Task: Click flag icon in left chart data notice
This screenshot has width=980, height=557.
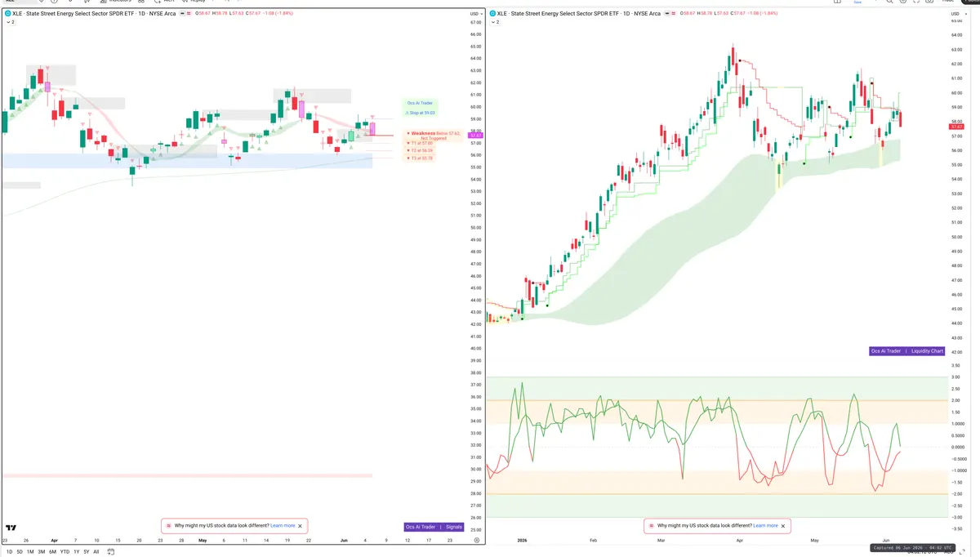Action: [x=169, y=526]
